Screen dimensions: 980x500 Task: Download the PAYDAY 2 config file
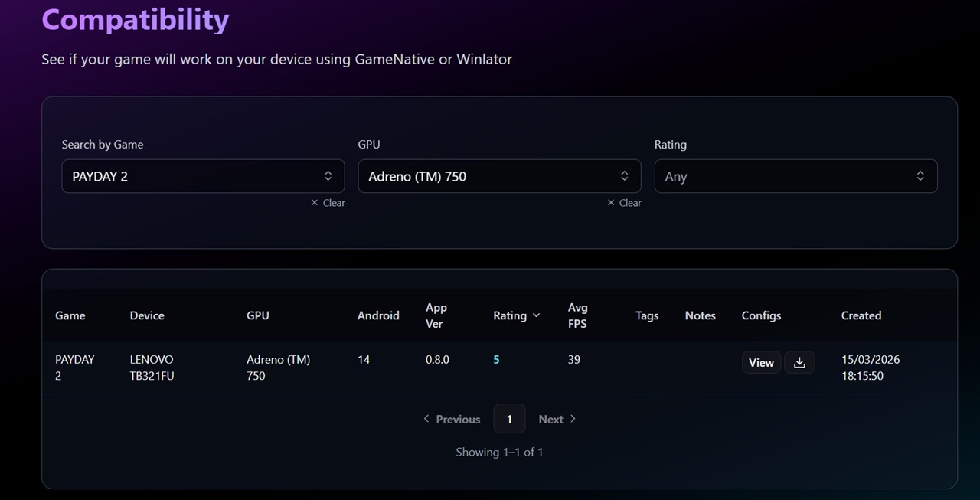coord(799,363)
